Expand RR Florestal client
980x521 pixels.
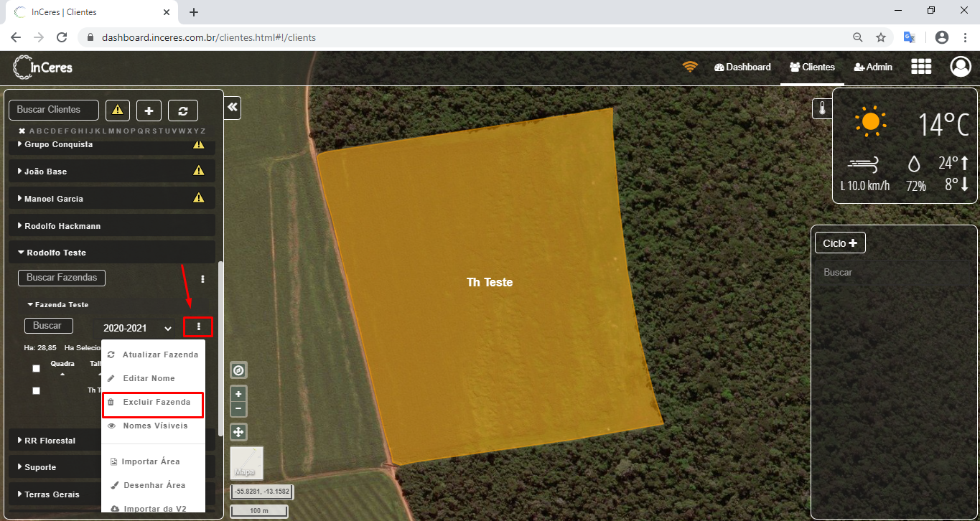pos(55,440)
